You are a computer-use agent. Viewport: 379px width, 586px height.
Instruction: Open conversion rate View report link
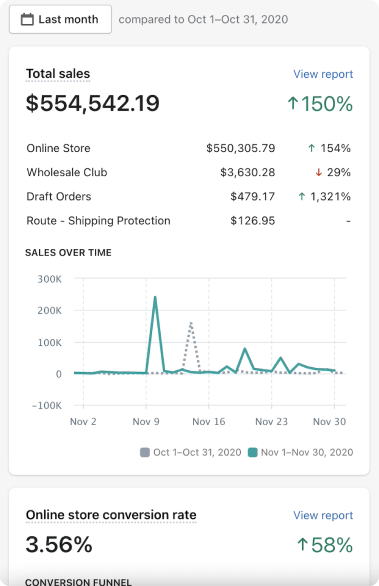click(323, 515)
